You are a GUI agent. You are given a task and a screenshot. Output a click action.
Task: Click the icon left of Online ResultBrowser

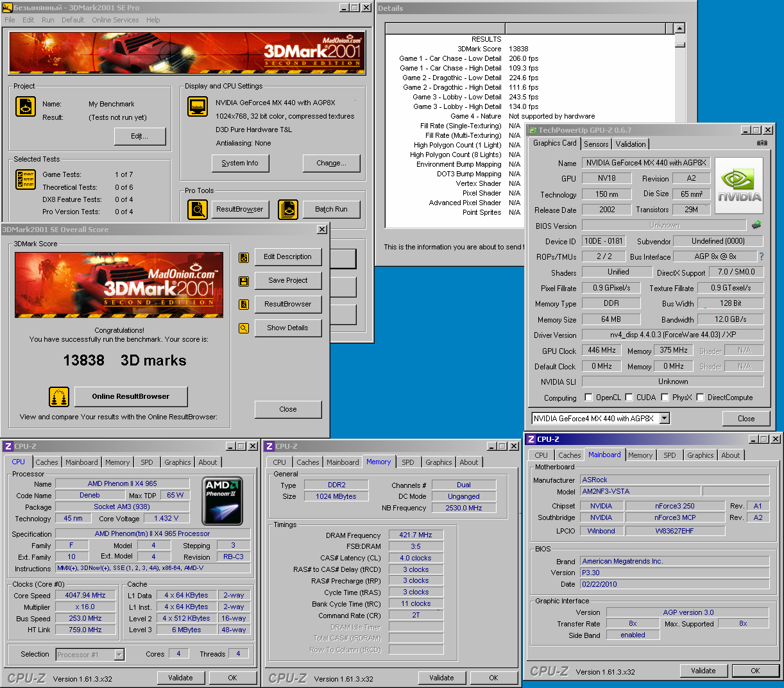coord(59,397)
